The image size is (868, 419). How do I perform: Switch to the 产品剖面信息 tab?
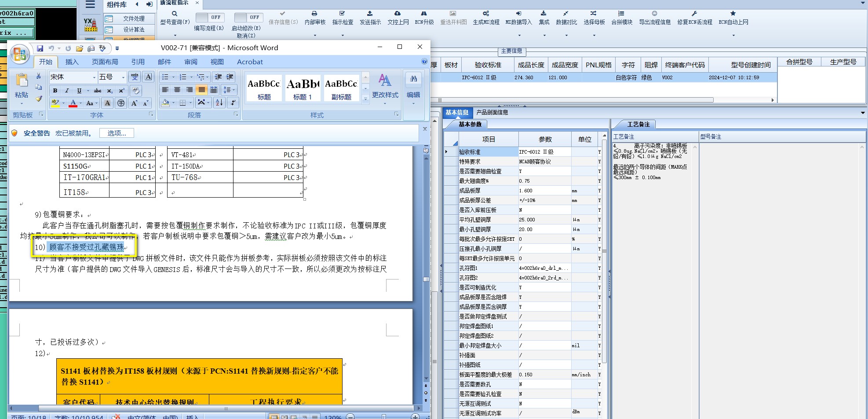(x=492, y=112)
